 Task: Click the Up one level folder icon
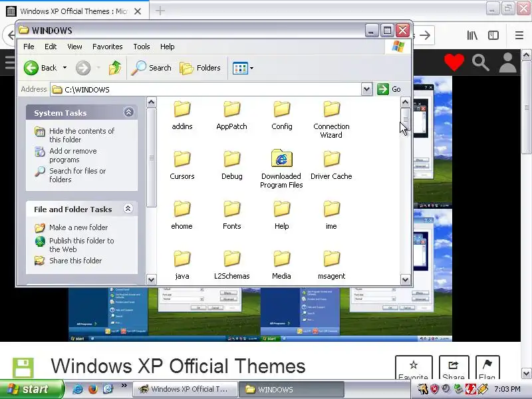coord(115,68)
